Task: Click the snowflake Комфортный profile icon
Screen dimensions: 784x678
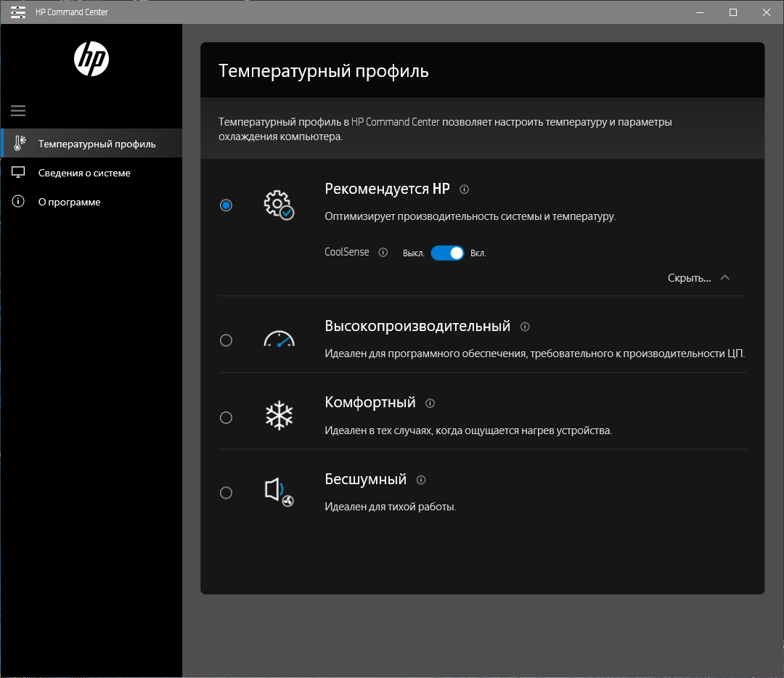Action: pos(279,416)
